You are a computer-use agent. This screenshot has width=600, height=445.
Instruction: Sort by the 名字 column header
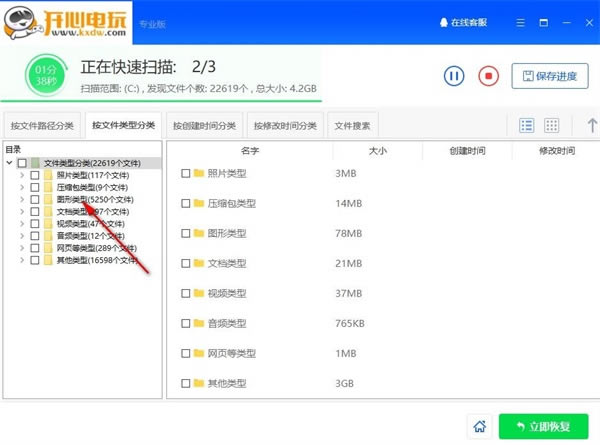tap(250, 151)
